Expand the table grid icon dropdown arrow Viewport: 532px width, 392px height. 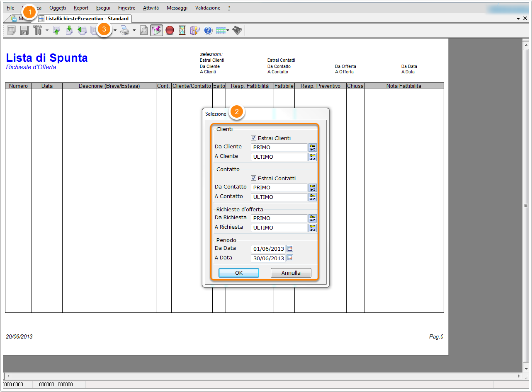[228, 31]
